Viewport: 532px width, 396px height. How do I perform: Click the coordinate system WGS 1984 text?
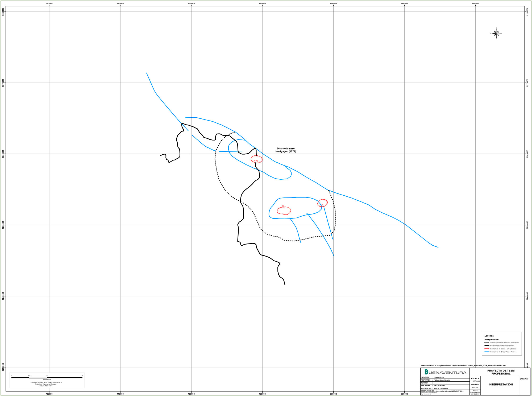(46, 382)
